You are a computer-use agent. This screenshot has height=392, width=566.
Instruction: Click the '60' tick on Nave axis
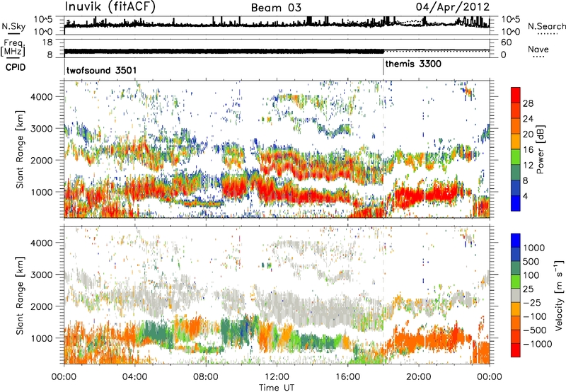pos(506,42)
